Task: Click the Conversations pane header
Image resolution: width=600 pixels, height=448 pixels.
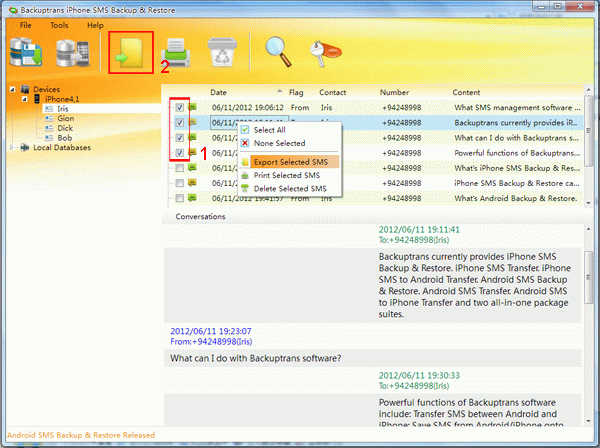Action: coord(200,217)
